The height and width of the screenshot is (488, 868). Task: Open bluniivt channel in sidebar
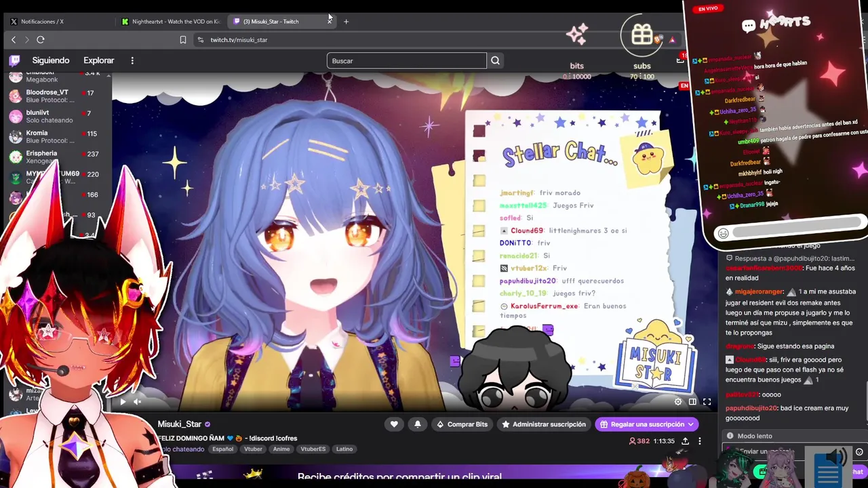point(56,117)
